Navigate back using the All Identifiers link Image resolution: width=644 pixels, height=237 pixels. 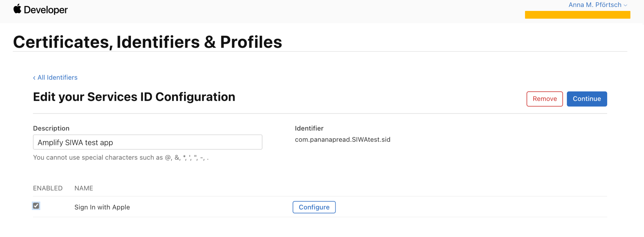57,77
